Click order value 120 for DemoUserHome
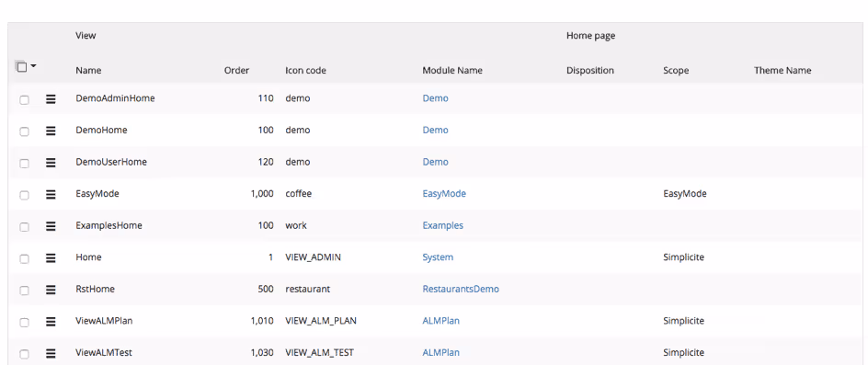The height and width of the screenshot is (365, 868). [x=266, y=163]
